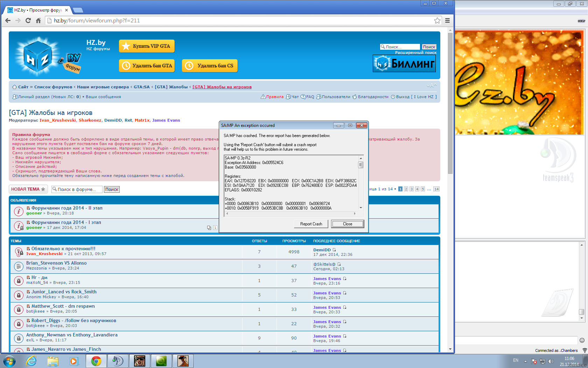Open breadcrumb Список форумов

(x=53, y=87)
